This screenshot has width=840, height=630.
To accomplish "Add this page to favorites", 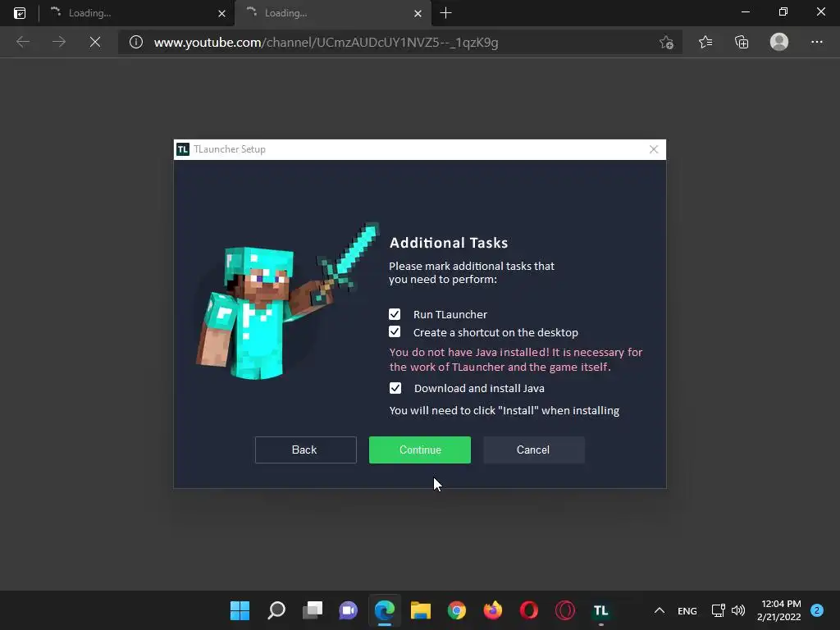I will coord(666,42).
